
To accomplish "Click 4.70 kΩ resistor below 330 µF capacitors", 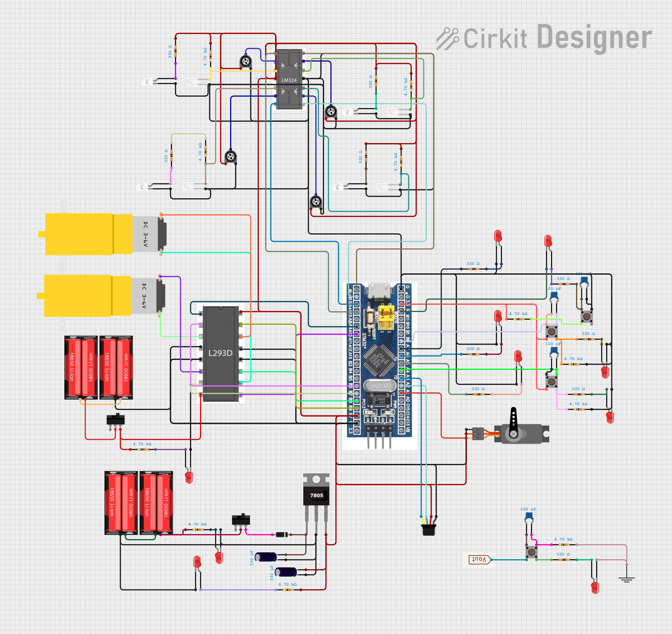I will coord(288,590).
